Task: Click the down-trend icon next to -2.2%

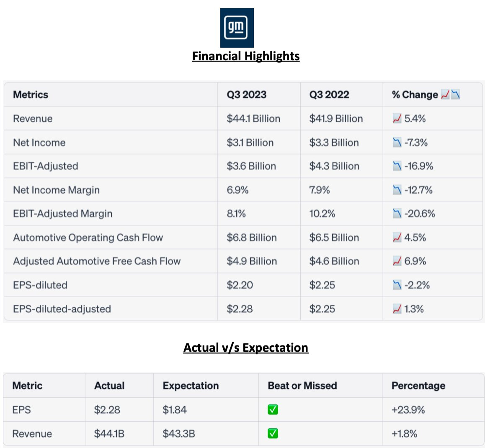Action: (x=397, y=285)
